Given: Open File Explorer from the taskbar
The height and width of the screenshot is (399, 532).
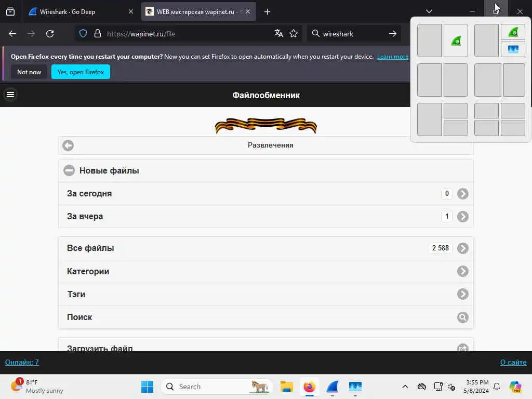Looking at the screenshot, I should coord(287,387).
